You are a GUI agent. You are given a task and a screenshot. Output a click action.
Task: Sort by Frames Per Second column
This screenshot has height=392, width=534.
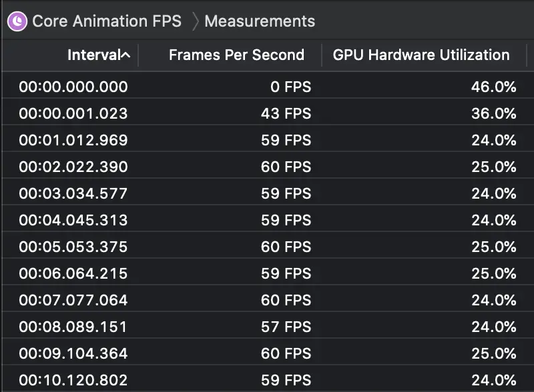tap(236, 55)
